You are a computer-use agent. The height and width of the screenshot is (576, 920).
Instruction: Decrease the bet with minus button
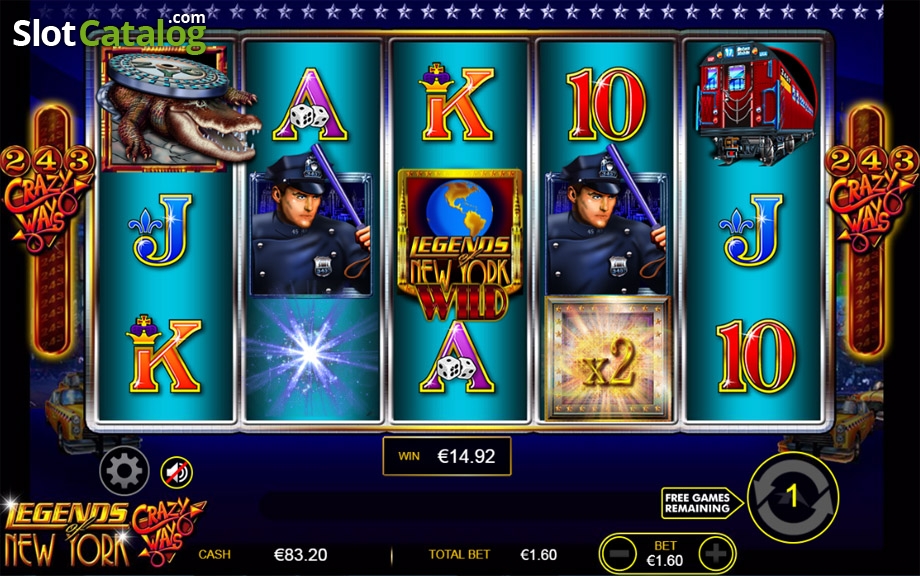coord(619,553)
